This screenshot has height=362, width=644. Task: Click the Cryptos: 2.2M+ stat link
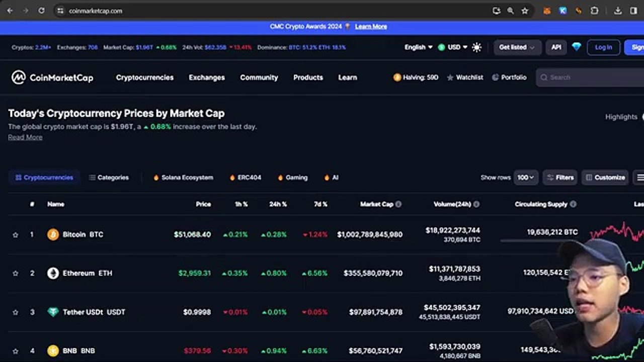point(31,47)
